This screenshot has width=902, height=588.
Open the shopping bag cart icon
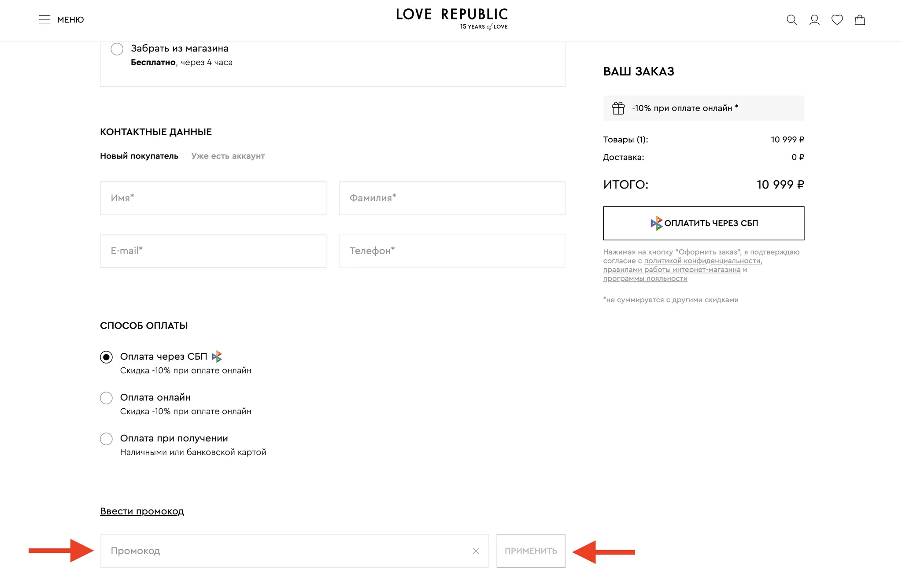[x=860, y=20]
